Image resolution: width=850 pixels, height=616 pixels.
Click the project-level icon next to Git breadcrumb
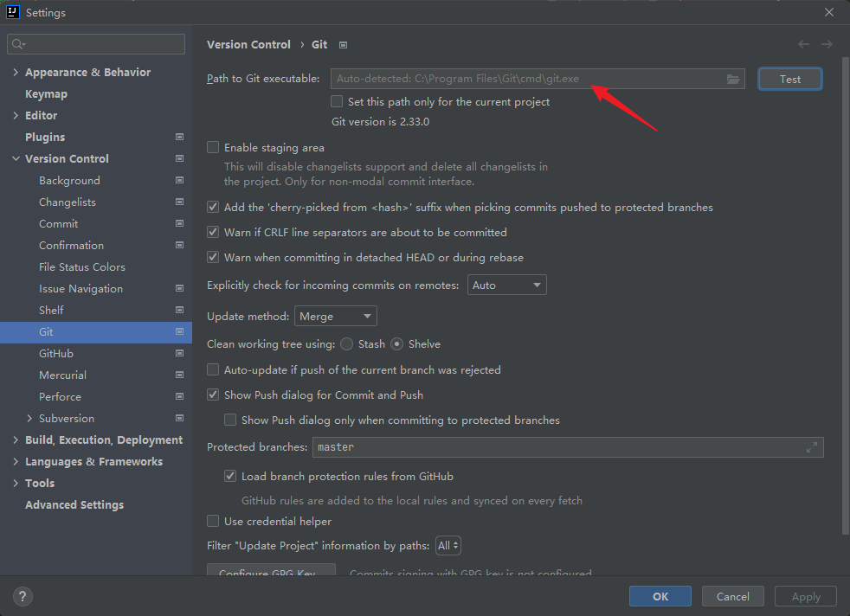click(343, 45)
